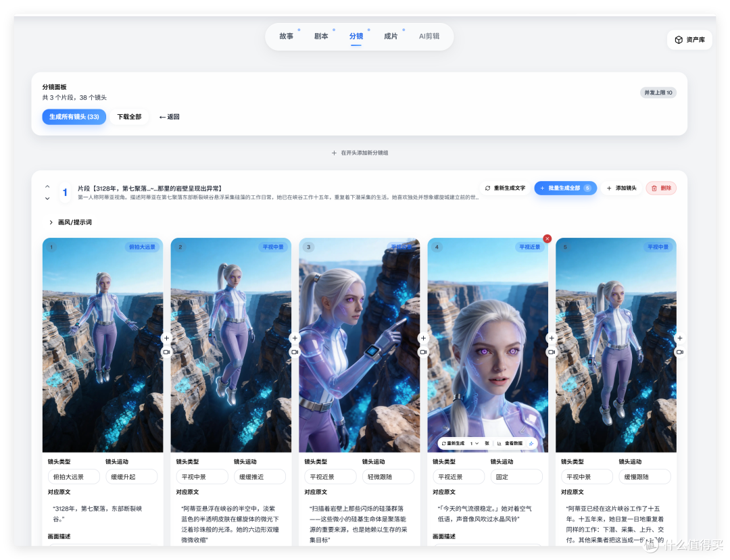Edit shot 4 镜头运动 field 固定
The height and width of the screenshot is (560, 730).
(x=516, y=477)
